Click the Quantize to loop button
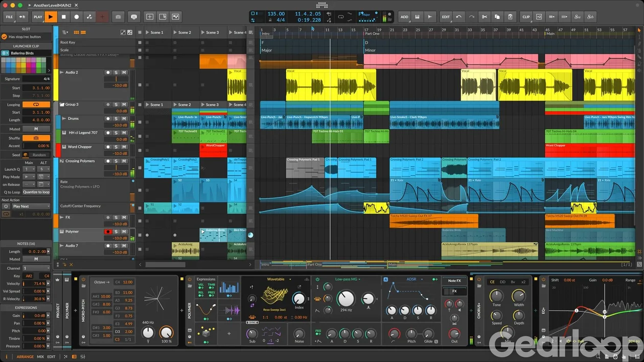The height and width of the screenshot is (362, 644). [x=36, y=192]
